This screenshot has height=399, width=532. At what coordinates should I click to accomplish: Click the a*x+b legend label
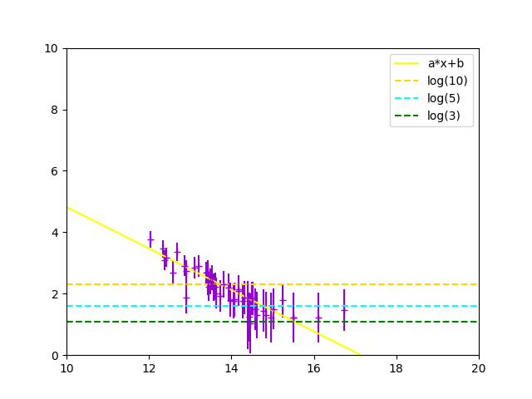(x=446, y=63)
